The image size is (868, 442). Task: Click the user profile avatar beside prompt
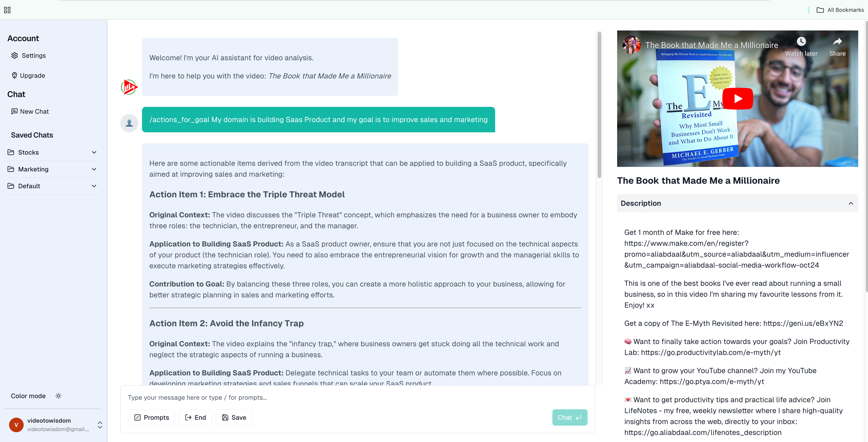pyautogui.click(x=129, y=123)
